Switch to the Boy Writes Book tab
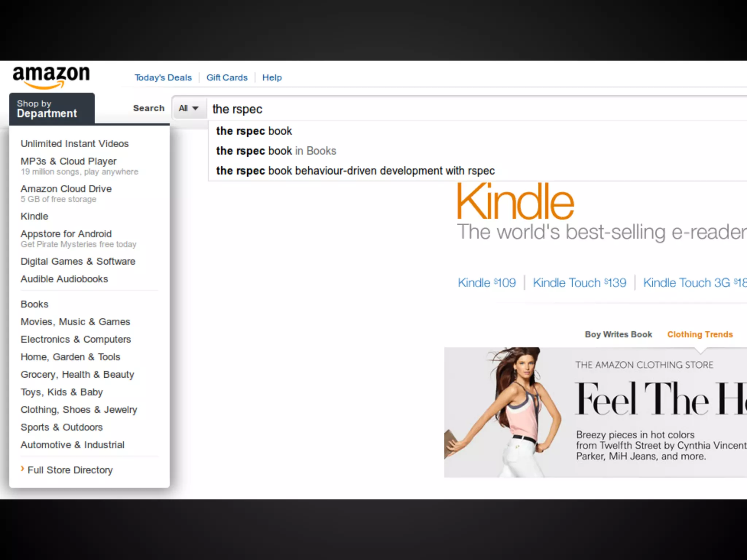 [x=618, y=334]
